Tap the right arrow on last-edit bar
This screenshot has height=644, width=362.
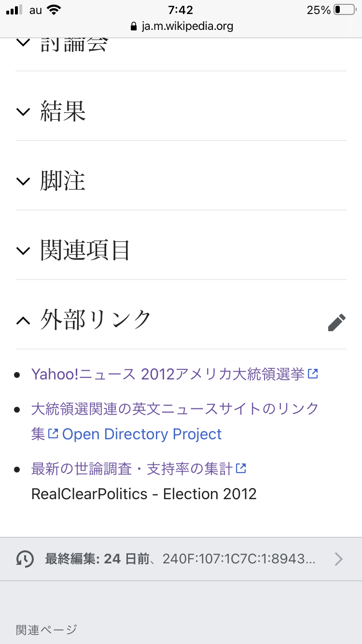pyautogui.click(x=339, y=559)
